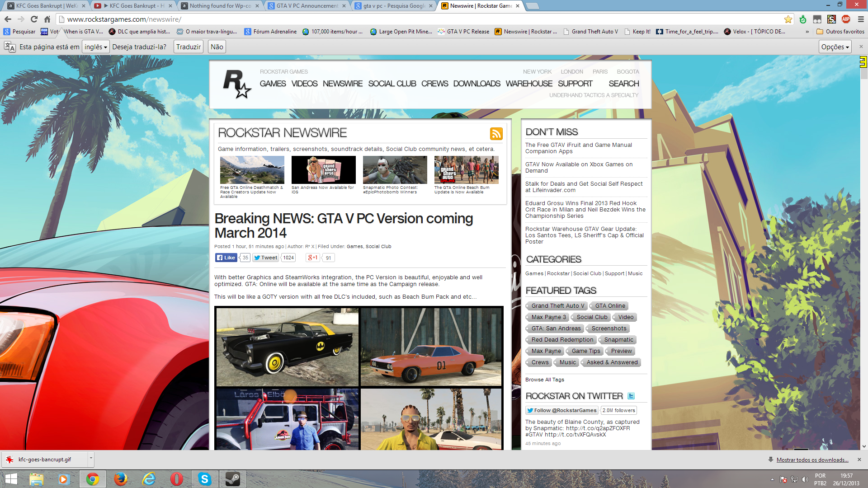
Task: Click the Rockstar Games star logo
Action: pyautogui.click(x=236, y=84)
